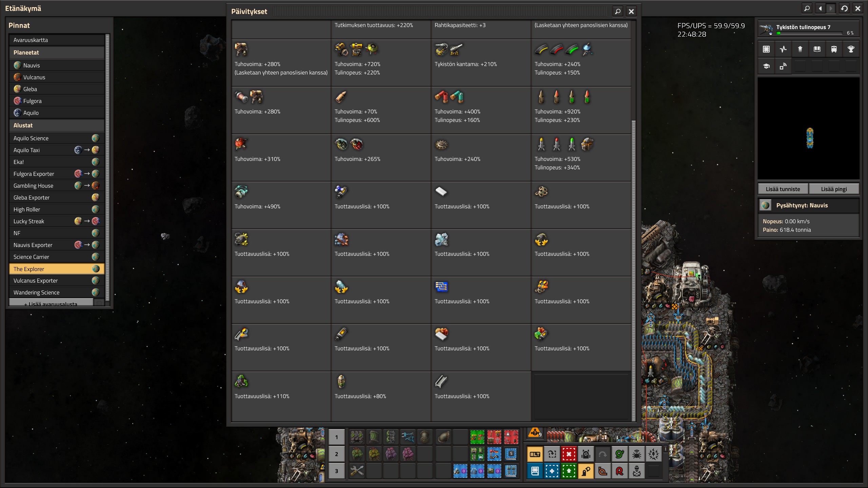Select the Gambling House platform
The image size is (868, 488).
[57, 186]
